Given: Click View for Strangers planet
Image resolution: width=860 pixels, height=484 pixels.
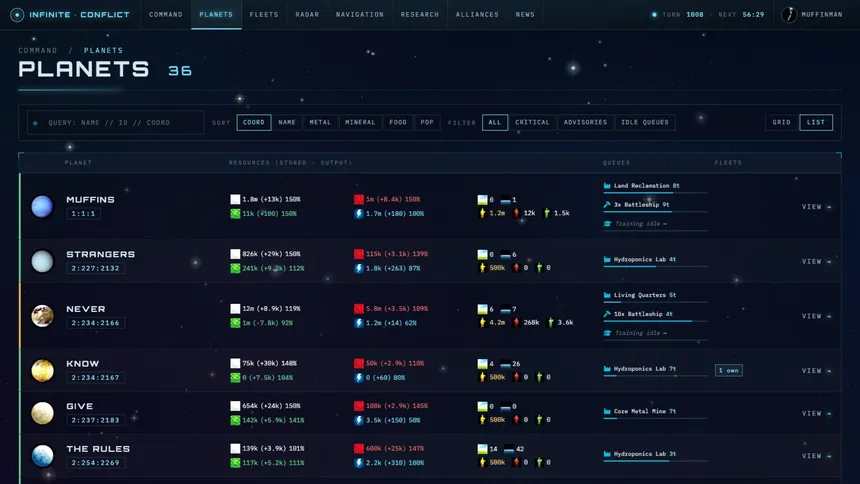Looking at the screenshot, I should click(816, 262).
